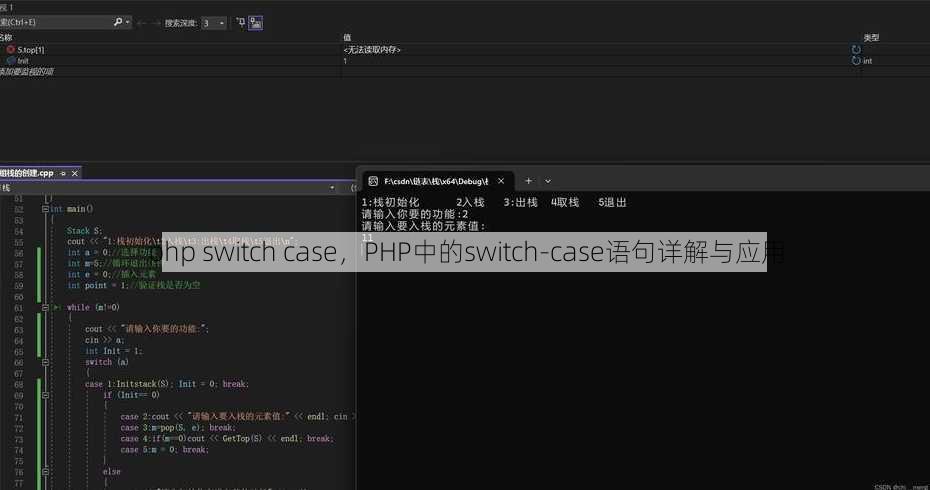Click "Stack S;" on code line 54
Viewport: 930px width, 490px height.
click(84, 231)
